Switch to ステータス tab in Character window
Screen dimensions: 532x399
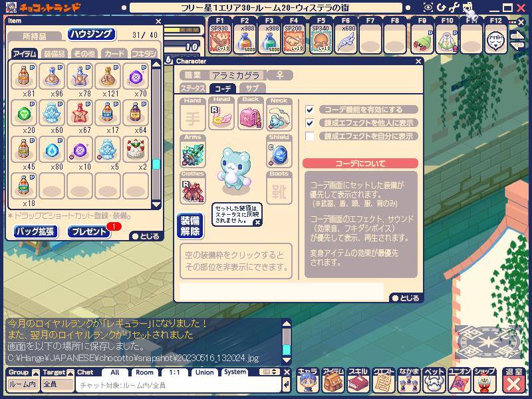(193, 88)
